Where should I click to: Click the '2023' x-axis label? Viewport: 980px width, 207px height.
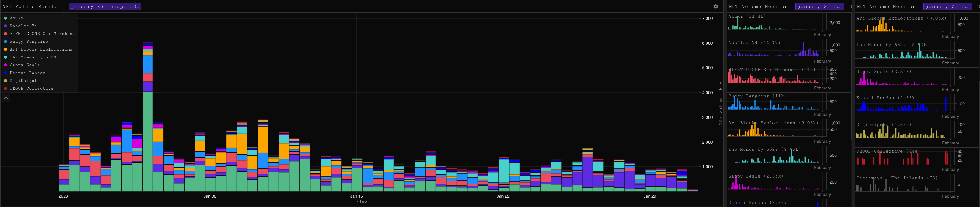coord(63,196)
